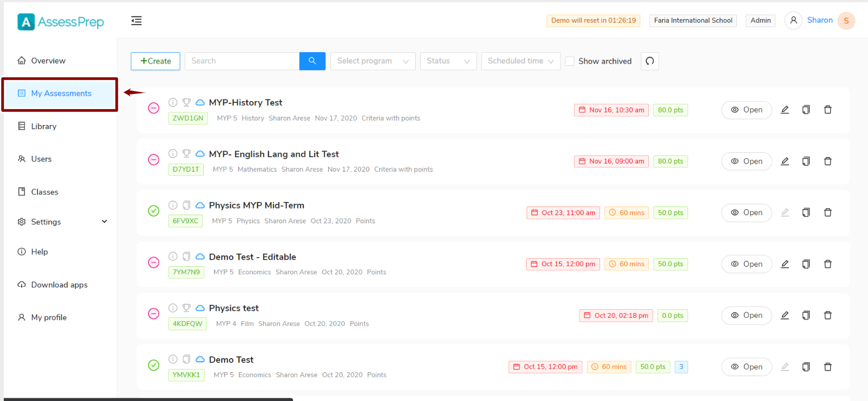868x401 pixels.
Task: Click the user profile avatar icon
Action: tap(794, 21)
